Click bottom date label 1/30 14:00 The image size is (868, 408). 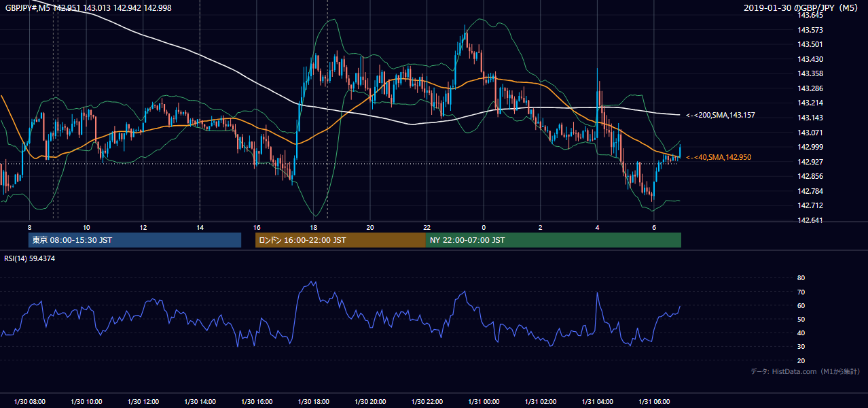[200, 402]
